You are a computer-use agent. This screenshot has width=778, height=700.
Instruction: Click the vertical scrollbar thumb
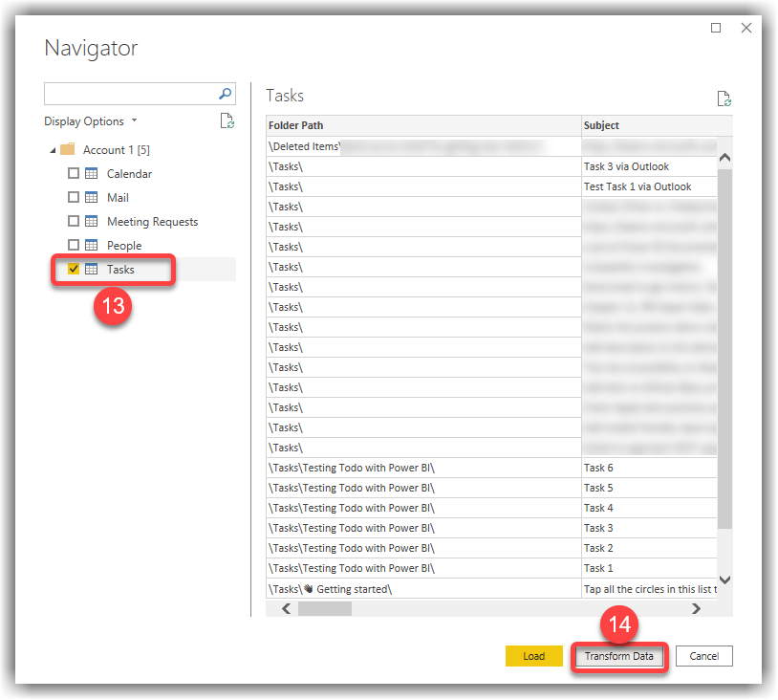pos(724,349)
